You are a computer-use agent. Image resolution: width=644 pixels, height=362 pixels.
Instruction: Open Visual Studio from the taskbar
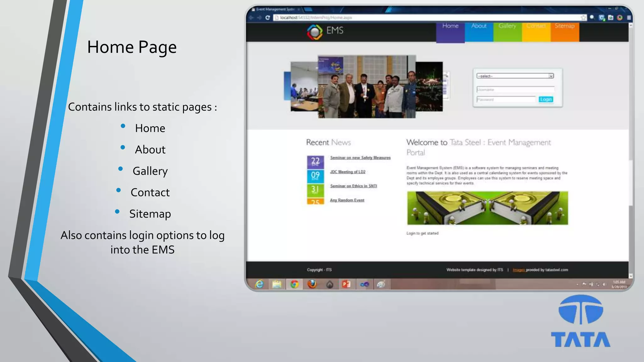364,284
